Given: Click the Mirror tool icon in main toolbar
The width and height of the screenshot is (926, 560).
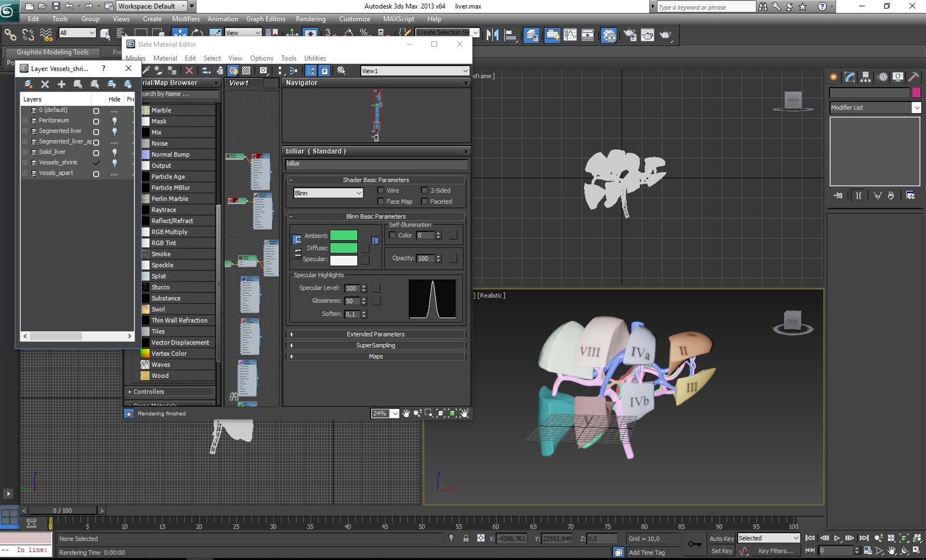Looking at the screenshot, I should click(492, 35).
